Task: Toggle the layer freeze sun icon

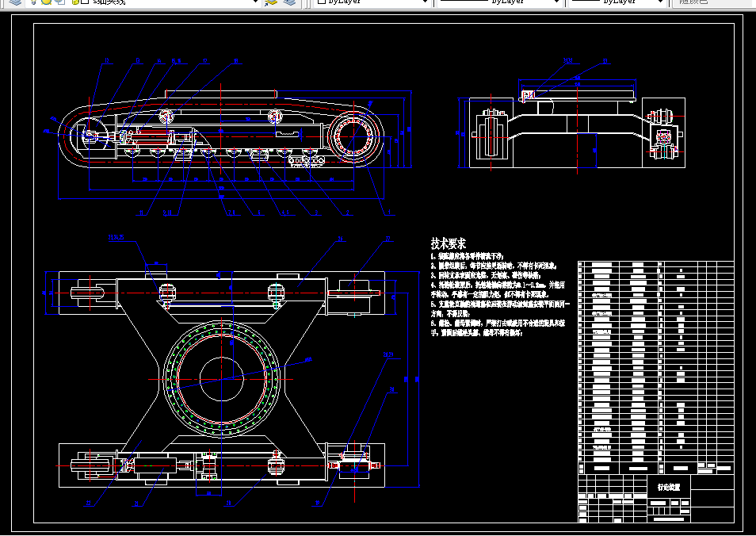Action: tap(46, 2)
